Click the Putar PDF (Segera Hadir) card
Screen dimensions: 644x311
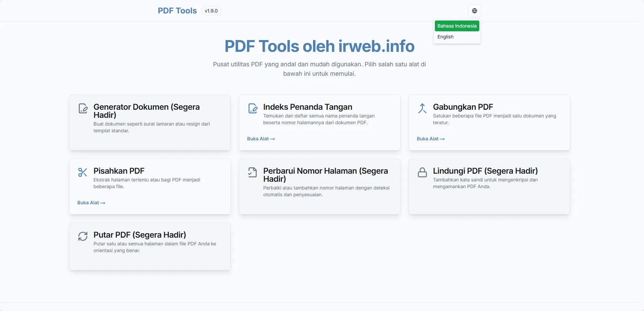coord(150,246)
